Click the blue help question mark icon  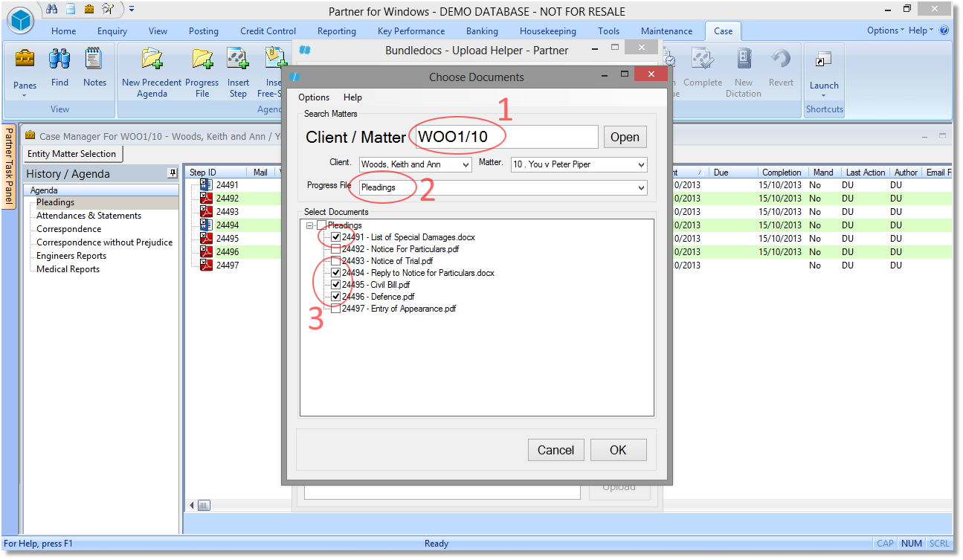click(x=944, y=30)
